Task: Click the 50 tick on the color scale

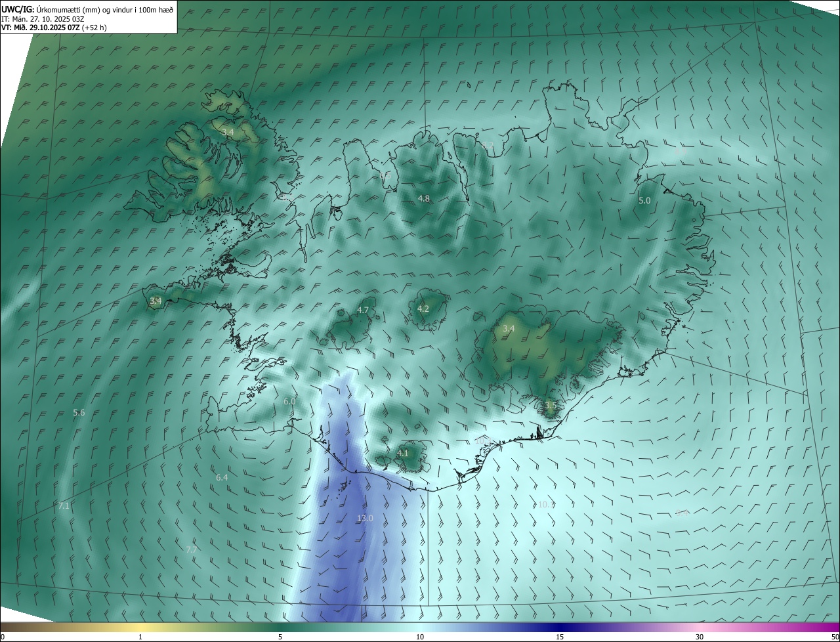Action: (835, 637)
